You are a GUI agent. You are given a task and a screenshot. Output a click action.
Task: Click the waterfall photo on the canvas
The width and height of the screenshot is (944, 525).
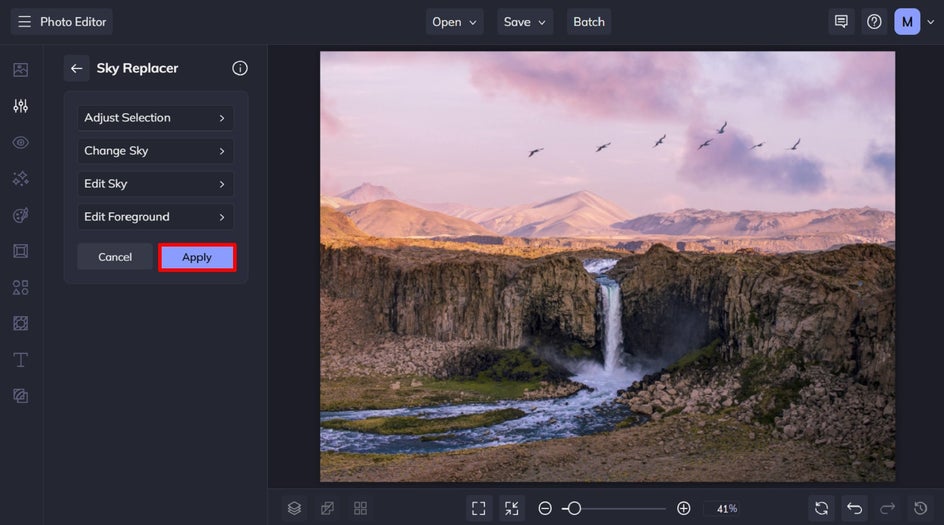[607, 266]
